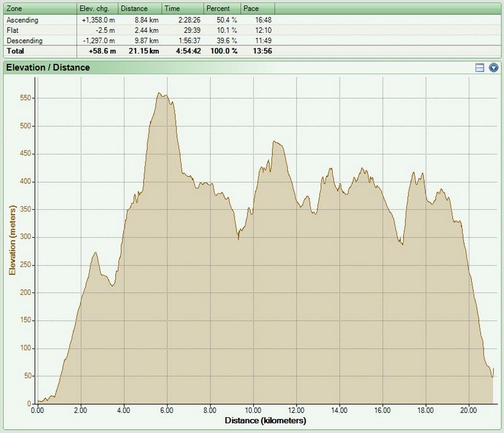Click the Elevation / Distance panel title
Image resolution: width=504 pixels, height=433 pixels.
48,67
